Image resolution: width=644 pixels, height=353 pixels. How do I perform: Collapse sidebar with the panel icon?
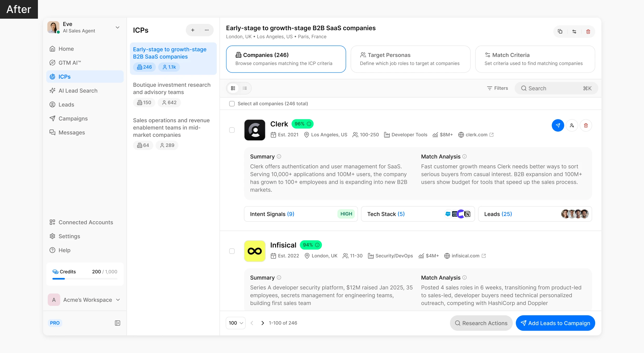pos(117,323)
